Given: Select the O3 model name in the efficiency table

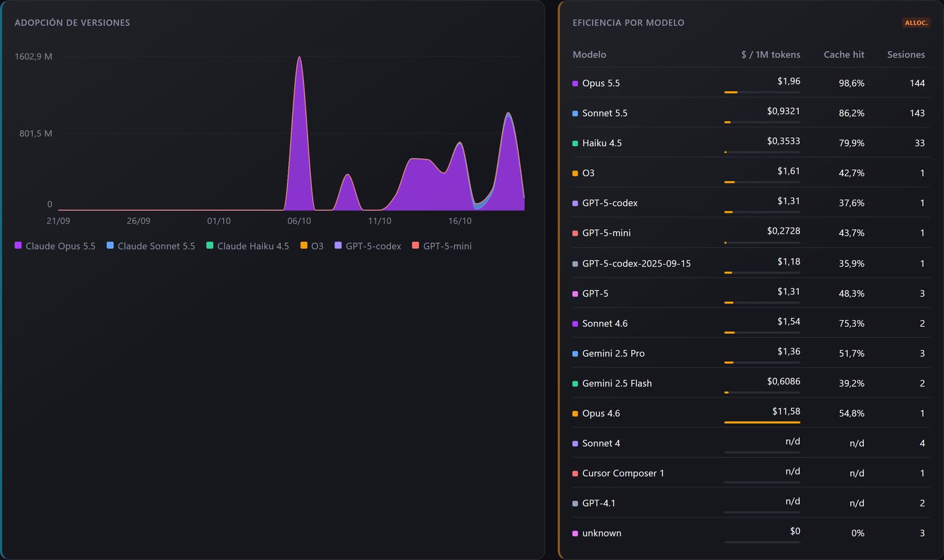Looking at the screenshot, I should point(588,173).
